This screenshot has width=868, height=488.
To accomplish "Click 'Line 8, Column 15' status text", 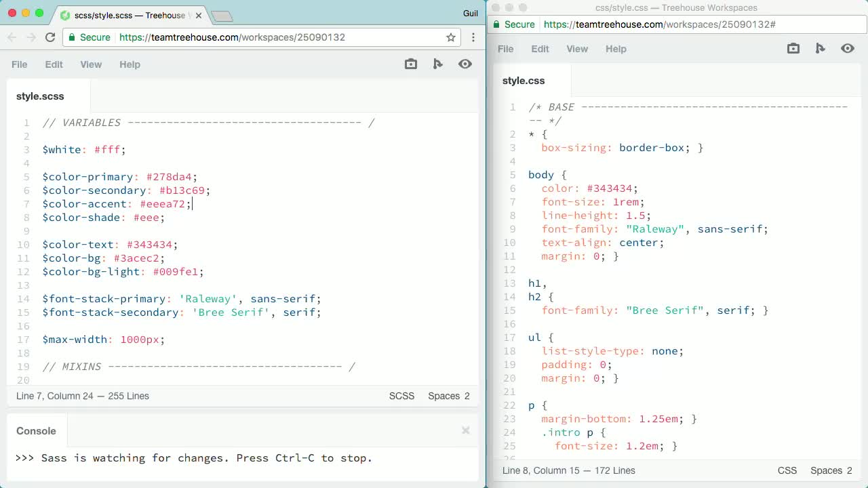I will [x=541, y=470].
